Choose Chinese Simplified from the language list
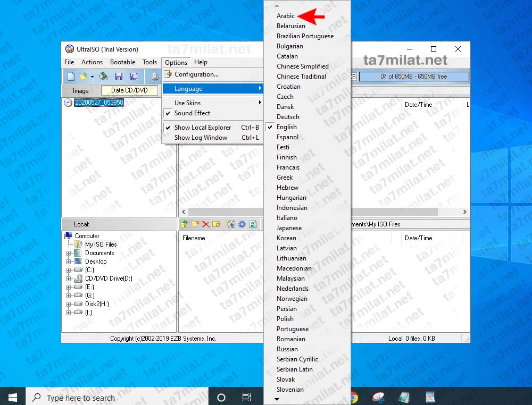This screenshot has width=532, height=405. 307,66
